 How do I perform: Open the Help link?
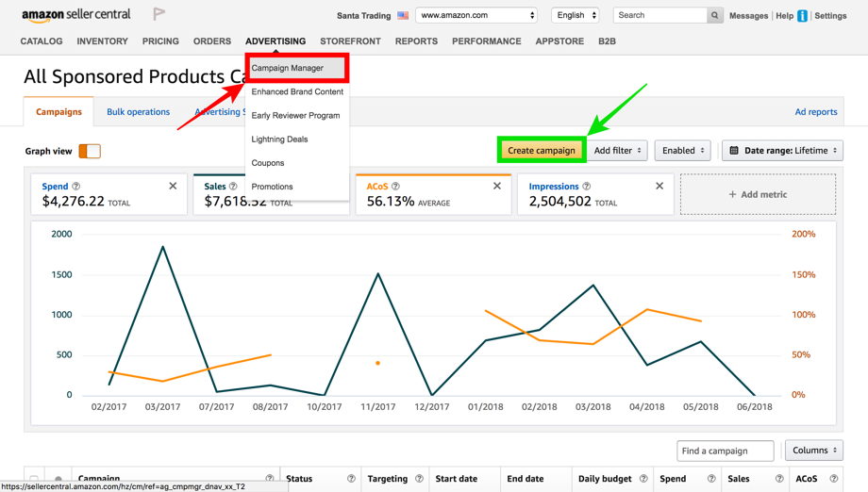(x=784, y=16)
